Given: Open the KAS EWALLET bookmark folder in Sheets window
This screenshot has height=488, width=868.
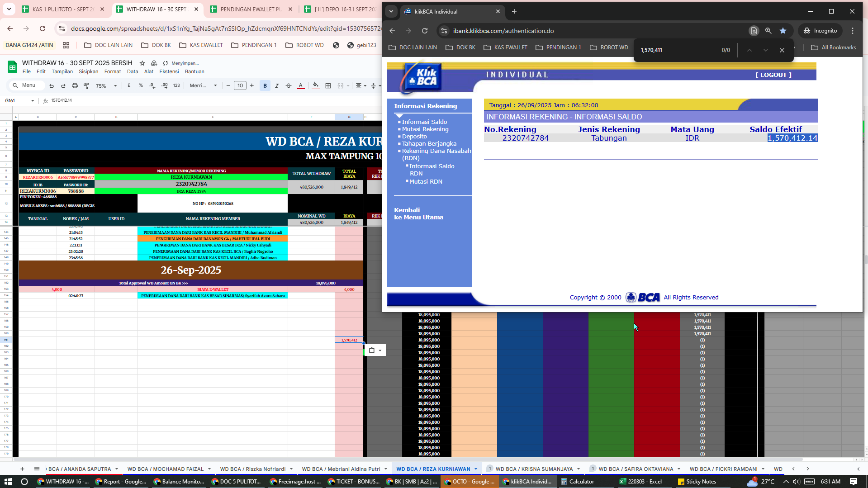Looking at the screenshot, I should (x=201, y=45).
